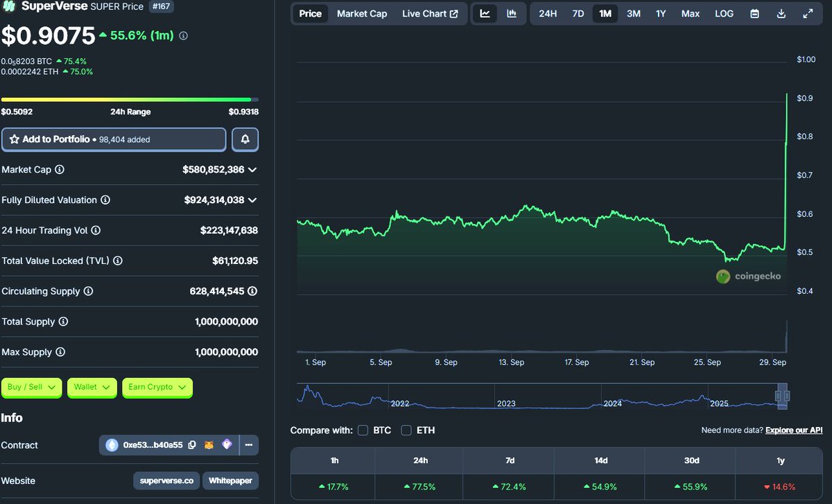This screenshot has height=504, width=832.
Task: Open the Wallet dropdown
Action: (x=92, y=388)
